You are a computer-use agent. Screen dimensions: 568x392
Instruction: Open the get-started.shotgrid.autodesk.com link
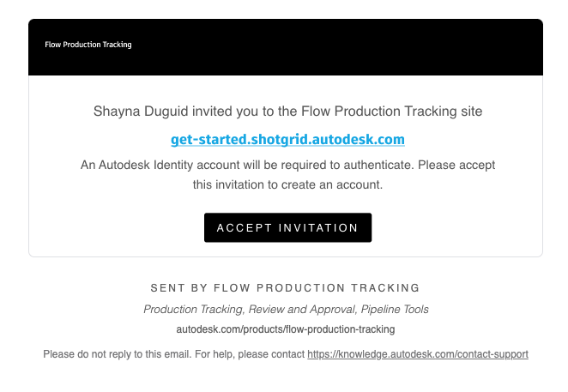coord(287,140)
